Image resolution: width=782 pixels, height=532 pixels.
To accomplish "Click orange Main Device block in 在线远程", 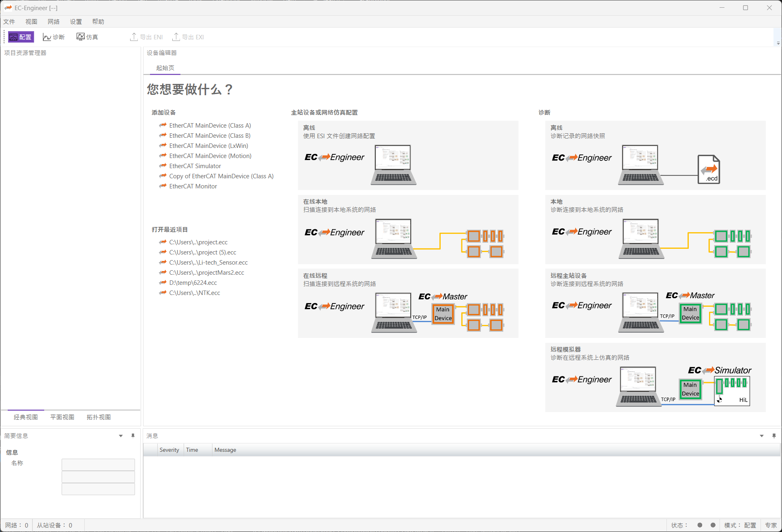I will click(443, 314).
